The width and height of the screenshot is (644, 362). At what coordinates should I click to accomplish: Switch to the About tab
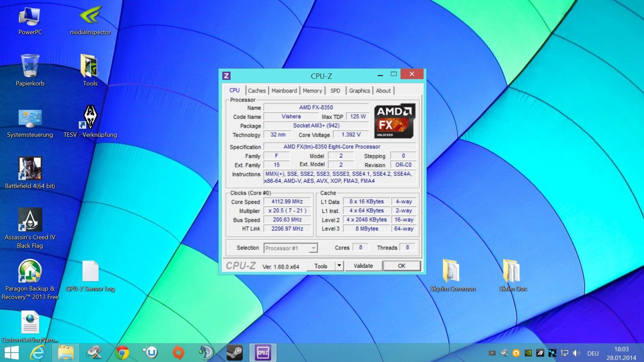(x=383, y=91)
